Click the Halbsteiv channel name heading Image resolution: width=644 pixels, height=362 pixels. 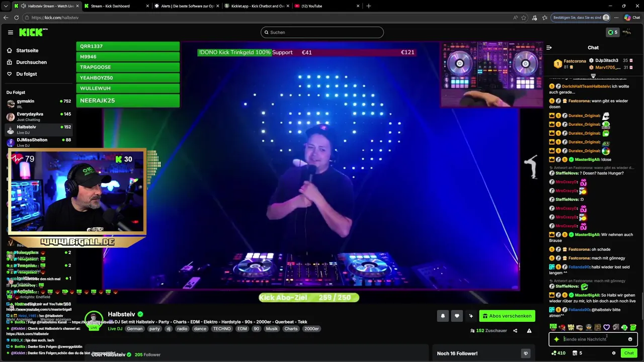pyautogui.click(x=121, y=314)
